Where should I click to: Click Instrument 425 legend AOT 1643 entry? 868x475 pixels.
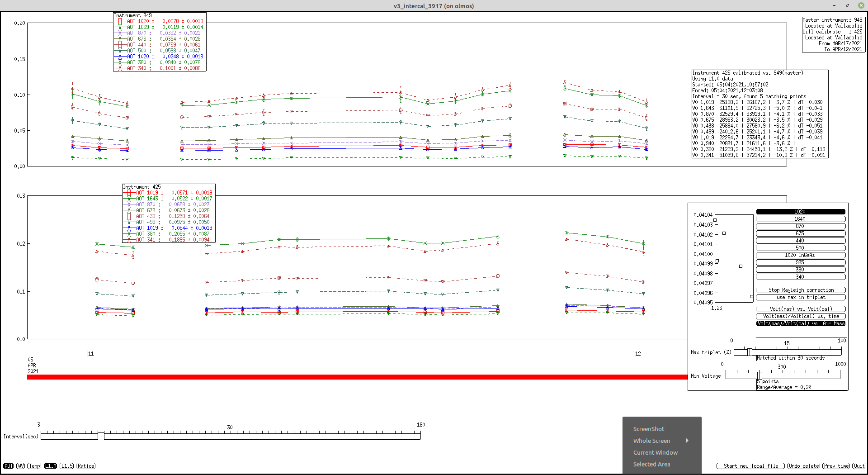[169, 199]
